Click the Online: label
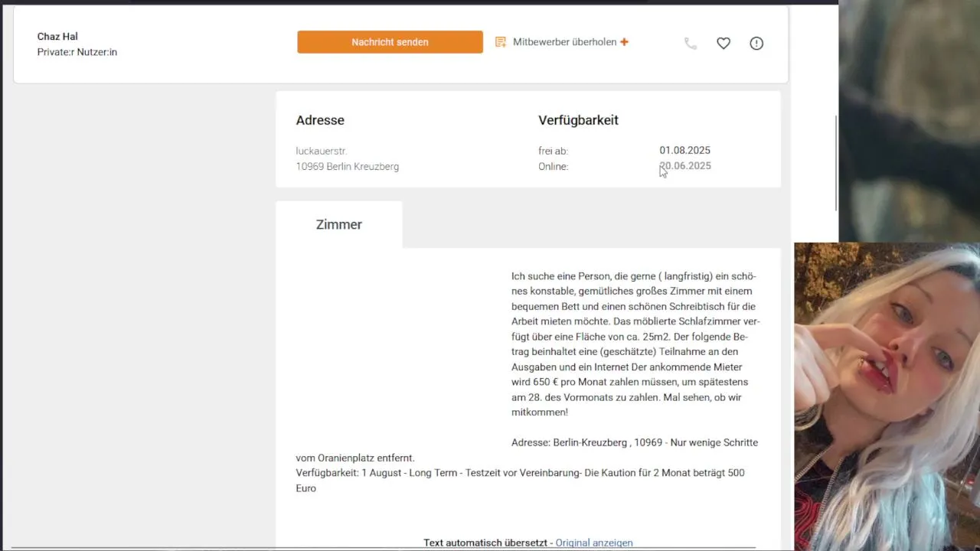The width and height of the screenshot is (980, 551). point(553,166)
